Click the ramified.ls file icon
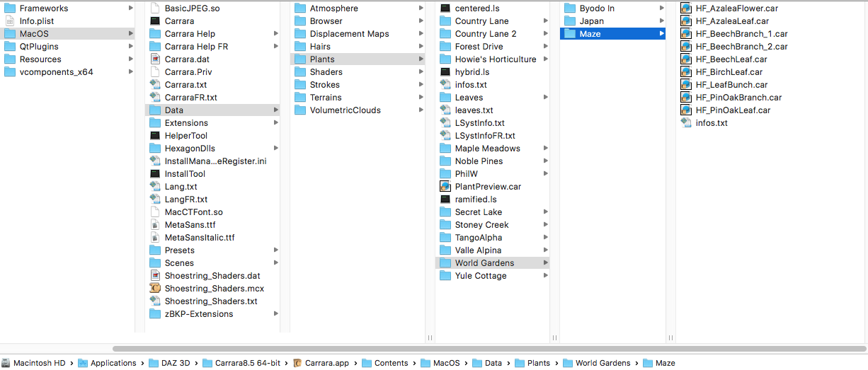868x370 pixels. click(445, 200)
